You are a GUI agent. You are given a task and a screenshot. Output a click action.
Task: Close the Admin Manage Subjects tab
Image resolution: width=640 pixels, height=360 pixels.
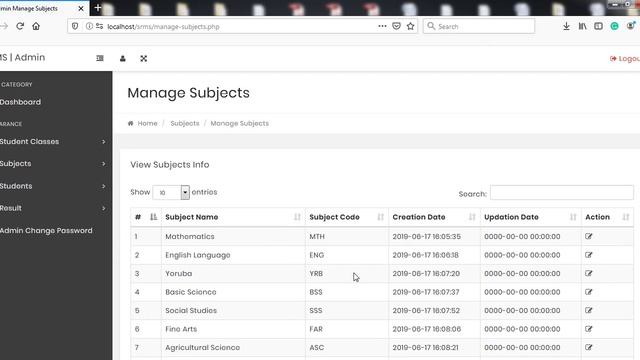(x=81, y=8)
